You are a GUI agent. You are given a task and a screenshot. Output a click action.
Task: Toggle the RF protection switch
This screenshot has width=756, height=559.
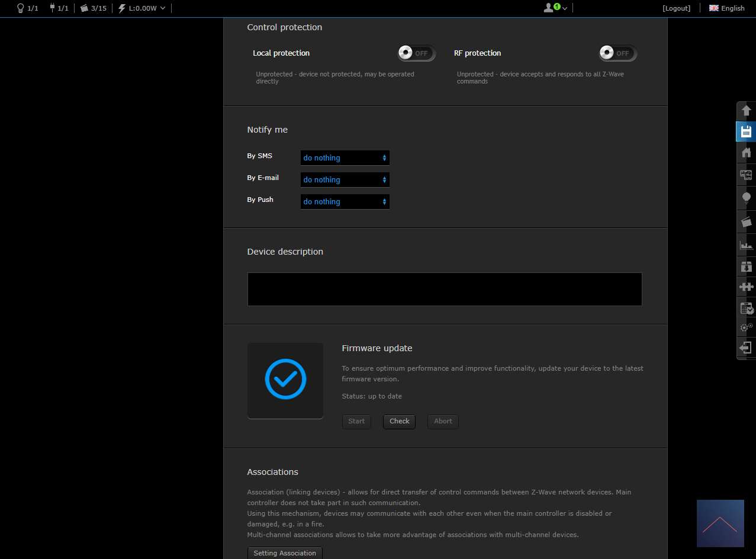coord(617,53)
